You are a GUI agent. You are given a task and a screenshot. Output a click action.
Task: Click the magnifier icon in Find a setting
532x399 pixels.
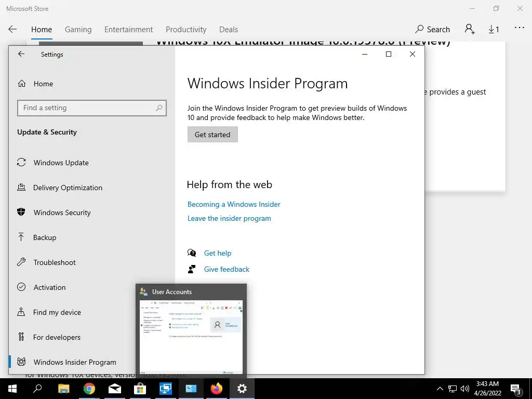[x=159, y=108]
